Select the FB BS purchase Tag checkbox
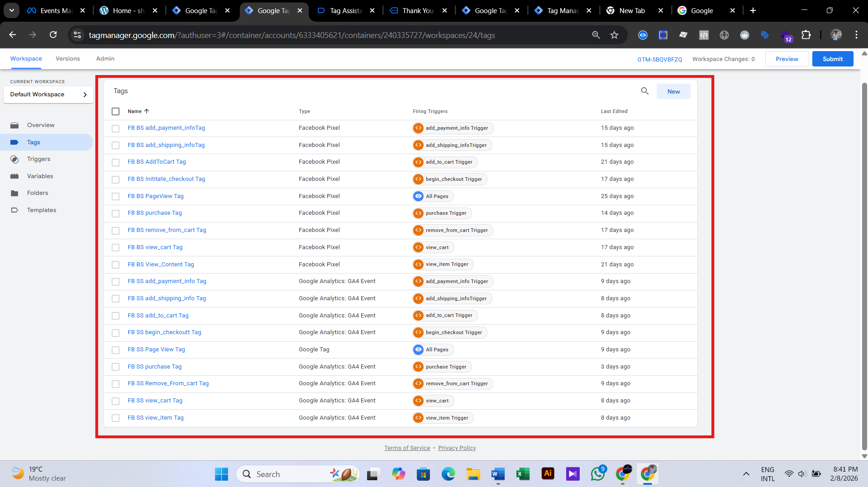This screenshot has width=868, height=487. (x=115, y=213)
